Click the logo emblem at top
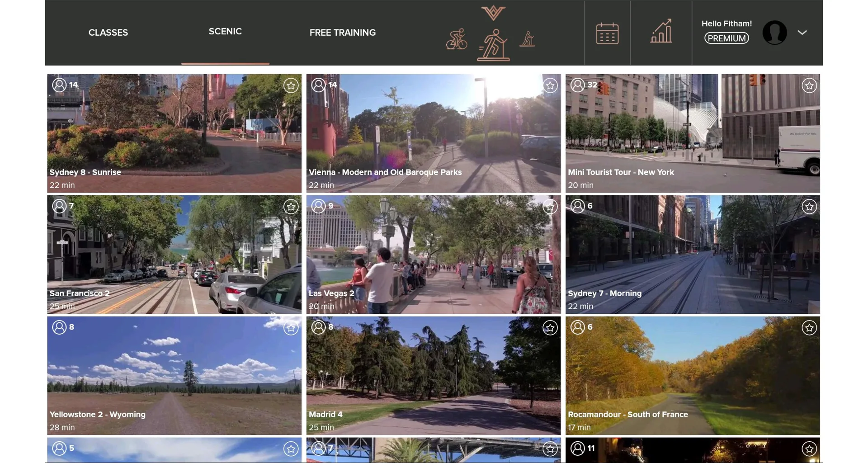868x463 pixels. [493, 13]
